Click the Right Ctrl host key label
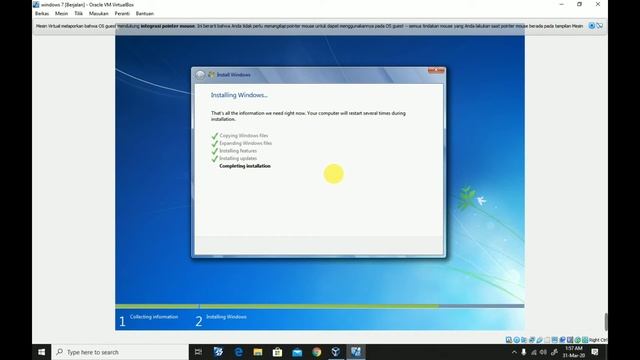The image size is (640, 360). (x=598, y=340)
